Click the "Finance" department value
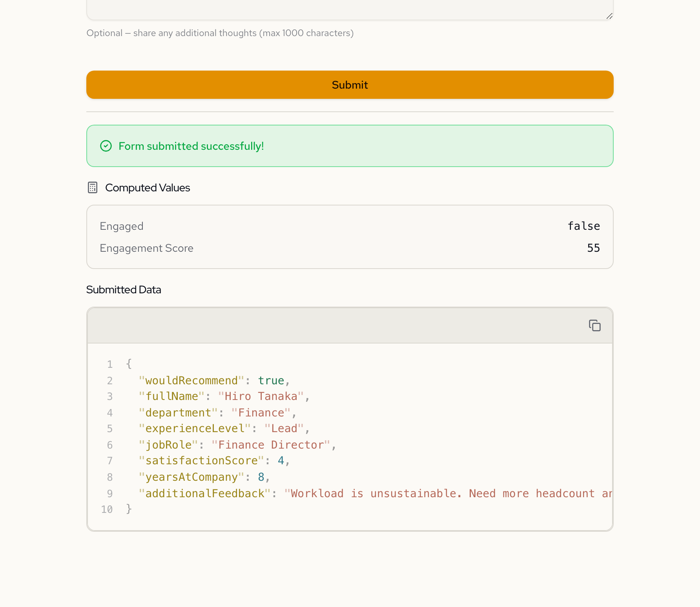 pos(261,413)
